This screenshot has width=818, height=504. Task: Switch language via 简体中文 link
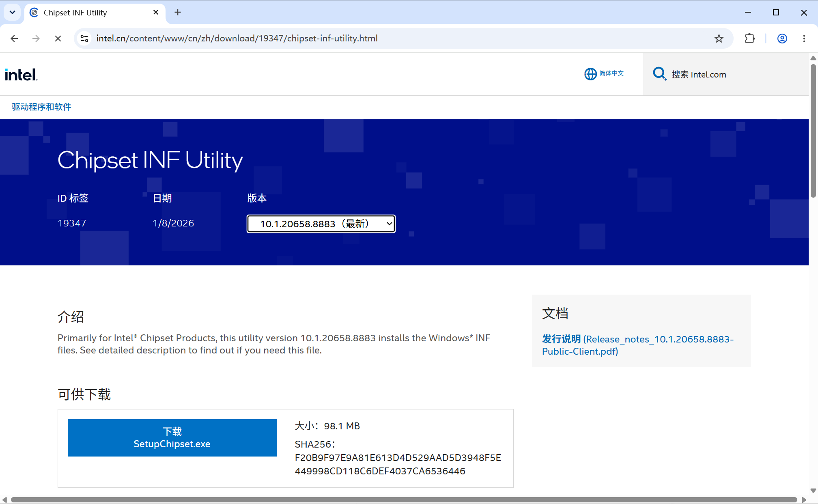click(611, 73)
